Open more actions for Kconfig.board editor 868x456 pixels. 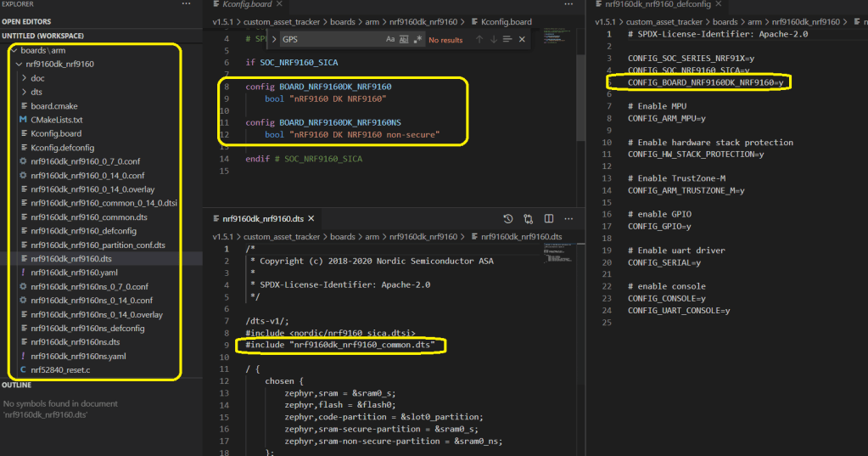click(569, 5)
